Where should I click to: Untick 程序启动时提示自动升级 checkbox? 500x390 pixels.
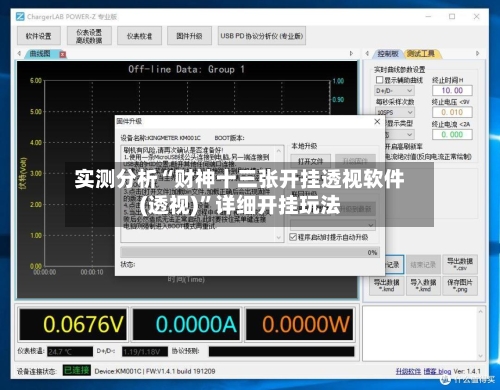(293, 237)
